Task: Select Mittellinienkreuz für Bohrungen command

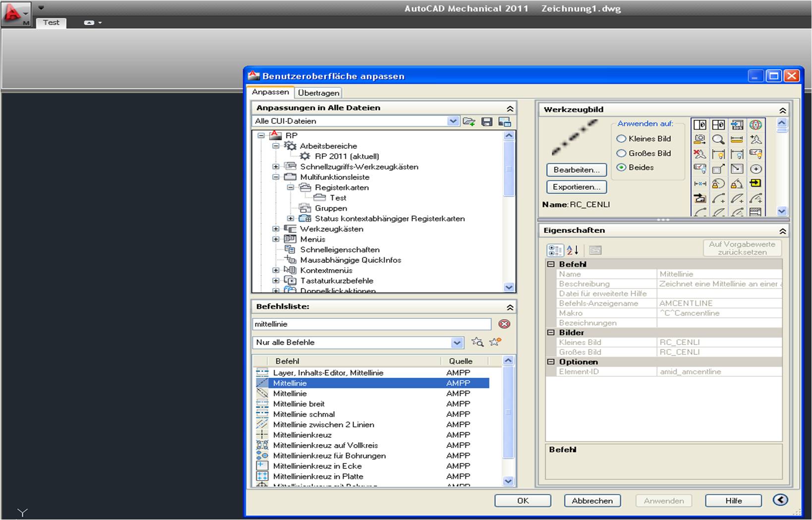Action: 371,456
